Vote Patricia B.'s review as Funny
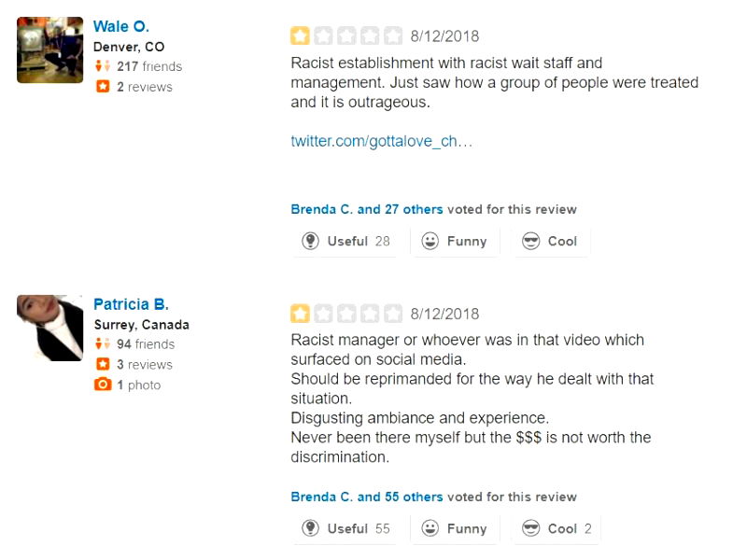The width and height of the screenshot is (747, 560). (454, 528)
